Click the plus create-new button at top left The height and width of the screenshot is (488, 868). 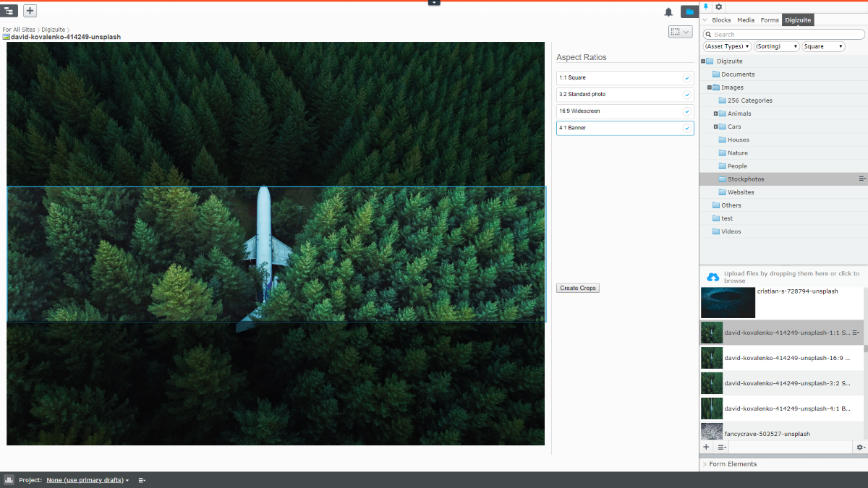click(30, 11)
